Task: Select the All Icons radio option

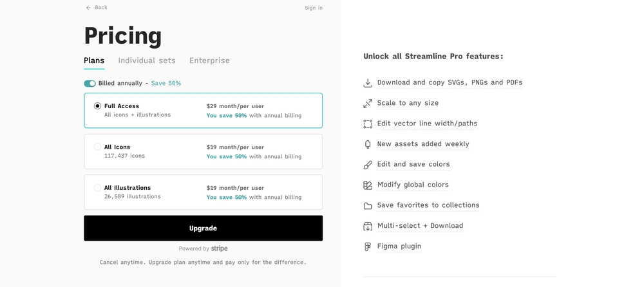Action: click(x=97, y=147)
